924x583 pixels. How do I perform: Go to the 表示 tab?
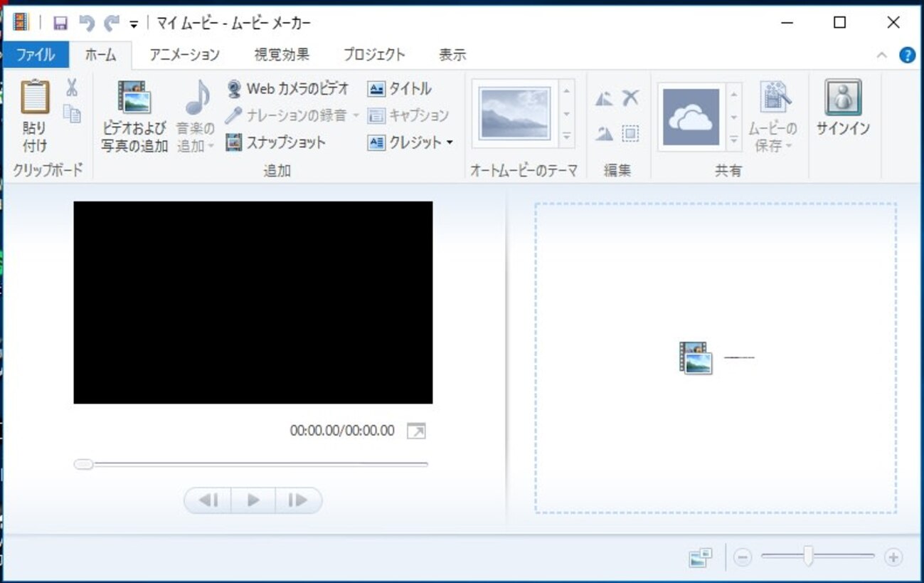pyautogui.click(x=452, y=55)
